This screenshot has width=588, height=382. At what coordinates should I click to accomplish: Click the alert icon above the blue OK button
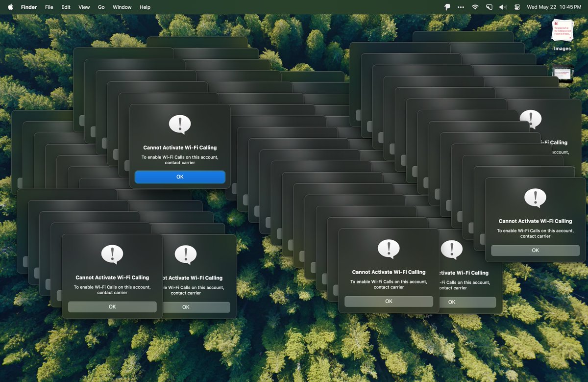pos(180,125)
